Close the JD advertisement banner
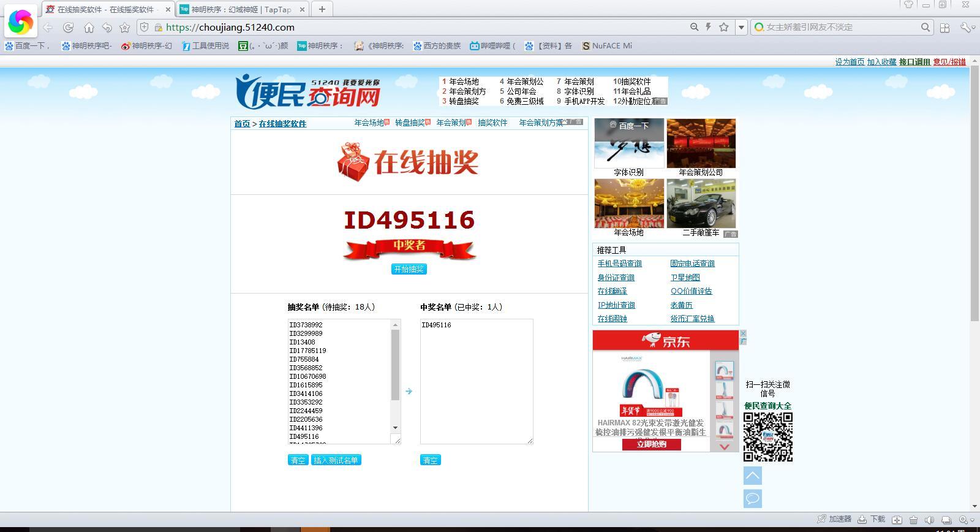 point(743,333)
